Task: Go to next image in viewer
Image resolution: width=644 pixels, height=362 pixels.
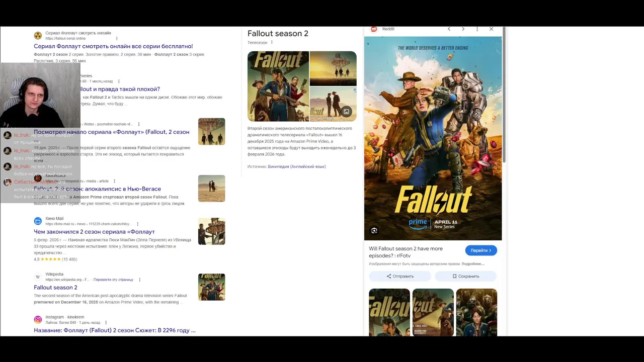Action: tap(463, 29)
